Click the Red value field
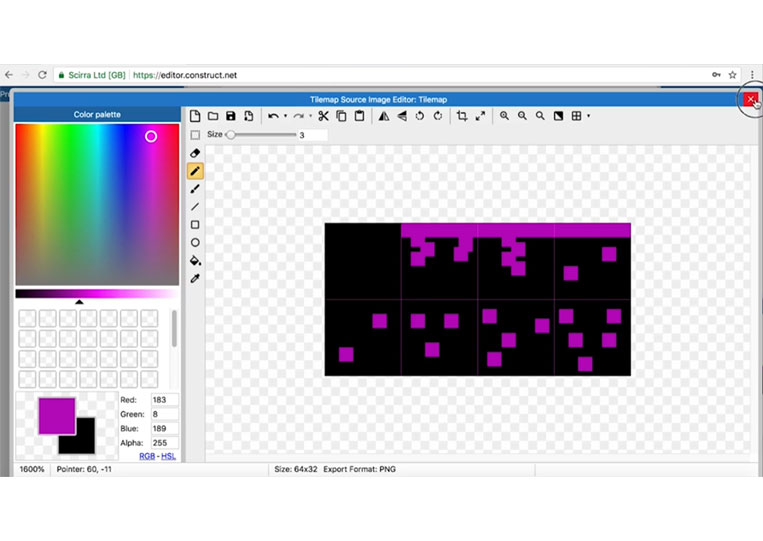The image size is (763, 541). click(x=164, y=400)
